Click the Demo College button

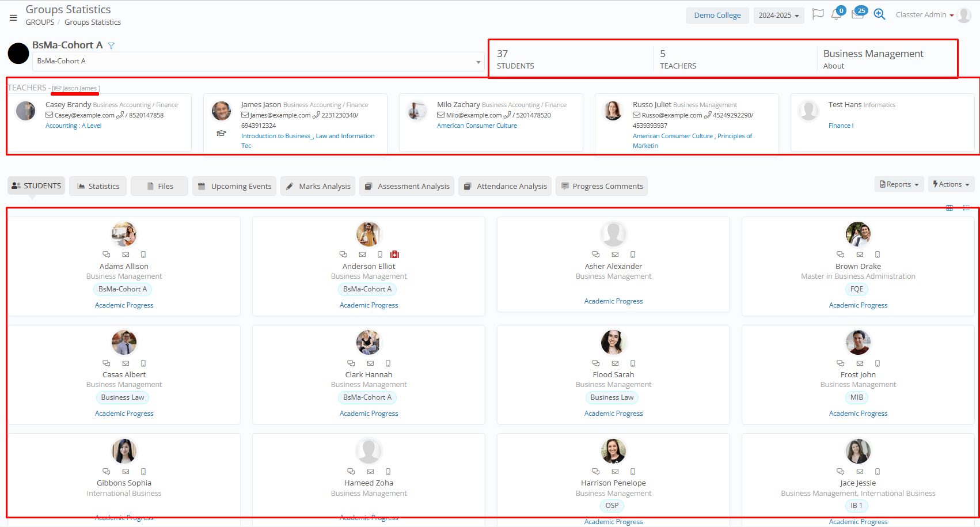[x=717, y=16]
